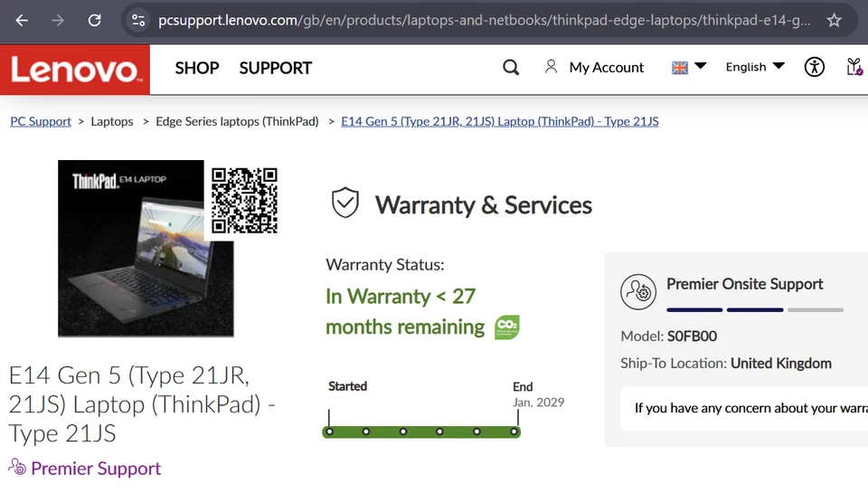Click the Laptops breadcrumb
The image size is (868, 493).
click(x=112, y=121)
